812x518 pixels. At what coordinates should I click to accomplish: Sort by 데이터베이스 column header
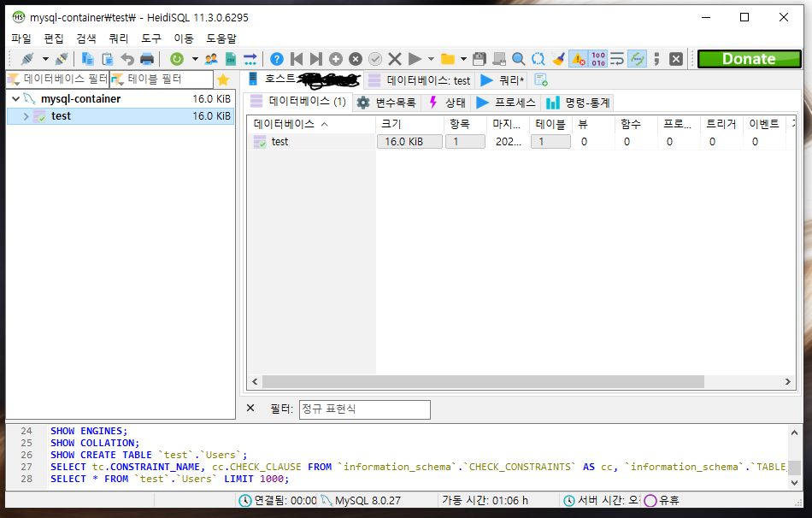(x=312, y=124)
